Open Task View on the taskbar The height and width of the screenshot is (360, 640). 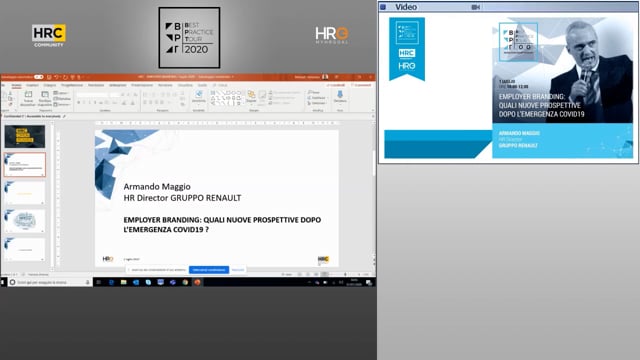[x=98, y=282]
